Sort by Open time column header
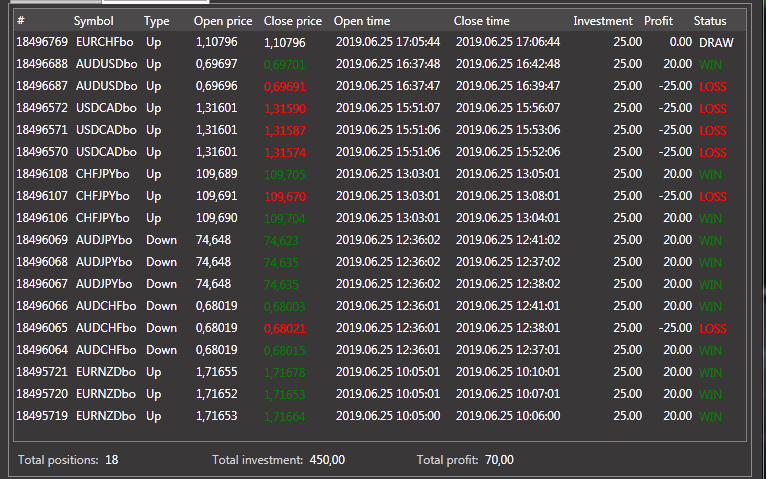Screen dimensions: 766x479 363,21
